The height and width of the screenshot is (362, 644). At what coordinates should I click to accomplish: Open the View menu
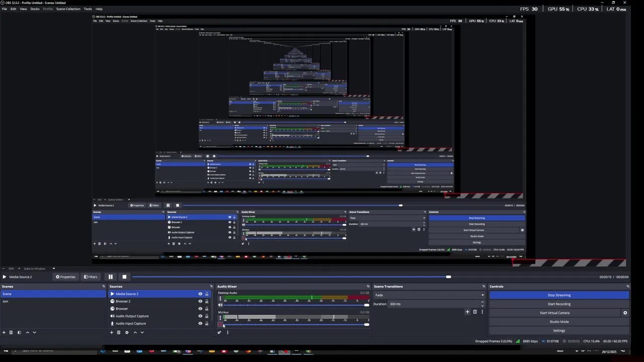(23, 9)
